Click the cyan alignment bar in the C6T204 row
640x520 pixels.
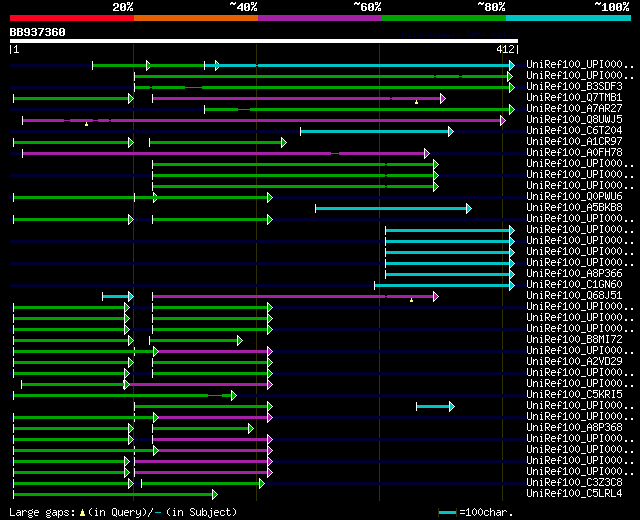click(x=377, y=131)
